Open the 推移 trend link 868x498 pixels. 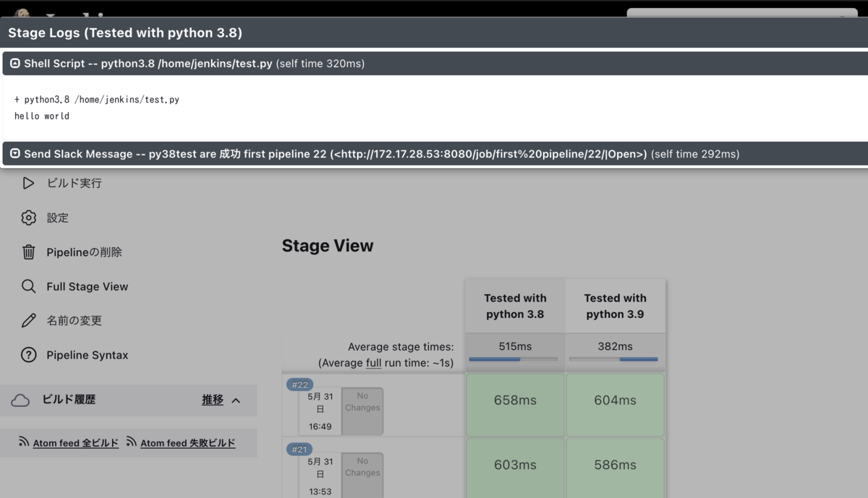[213, 400]
